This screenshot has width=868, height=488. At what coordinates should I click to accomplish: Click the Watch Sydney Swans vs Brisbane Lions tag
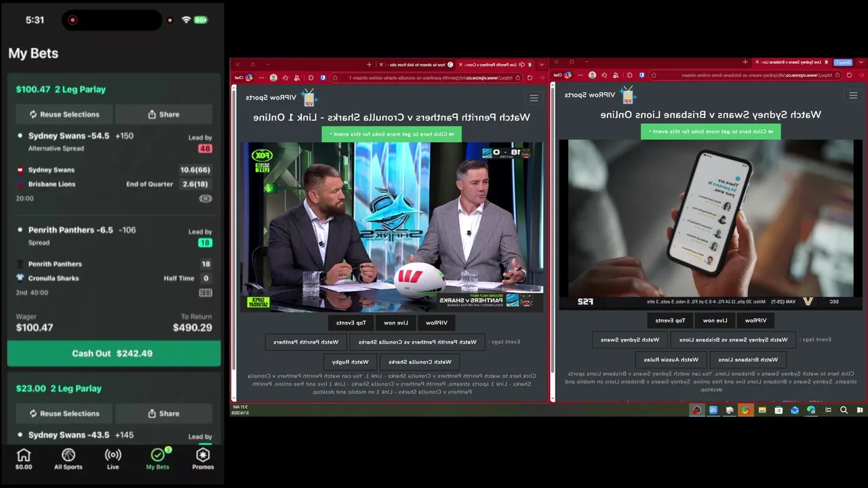point(734,340)
